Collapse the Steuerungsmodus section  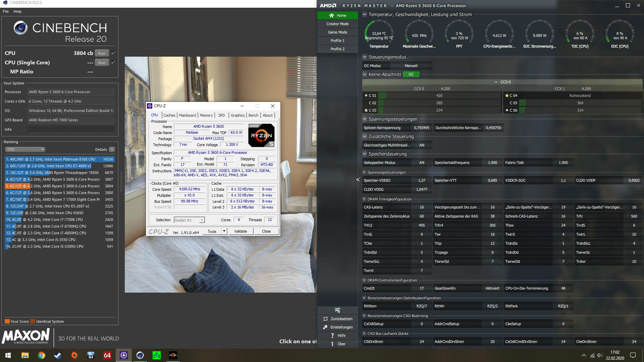365,57
